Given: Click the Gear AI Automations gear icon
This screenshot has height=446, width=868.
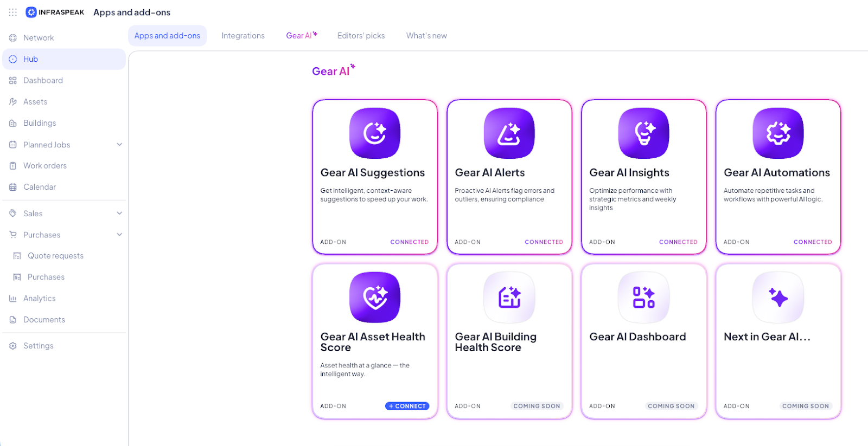Looking at the screenshot, I should coord(778,133).
